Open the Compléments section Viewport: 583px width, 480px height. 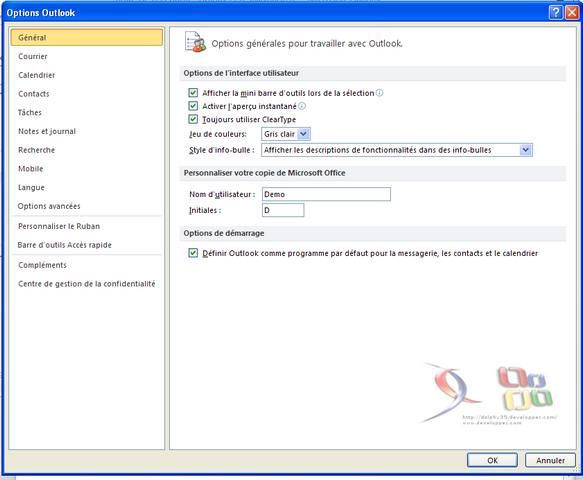[87, 265]
